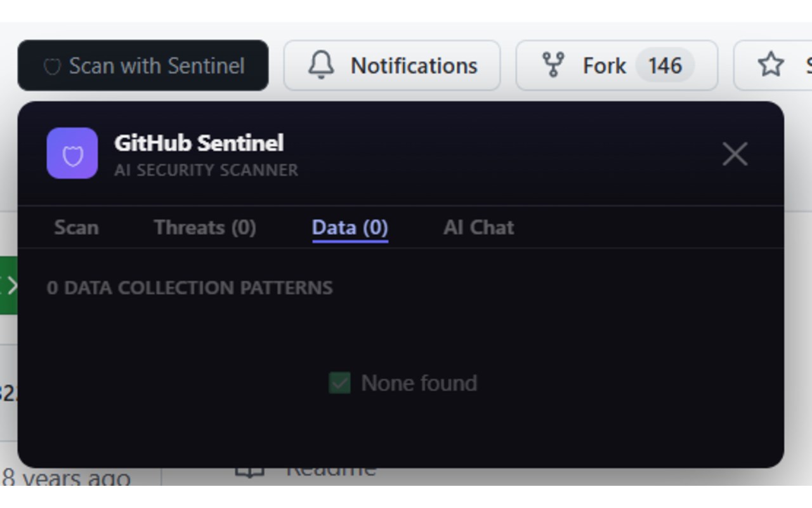Click the green None found checkmark
Screen dimensions: 812x508
click(339, 383)
